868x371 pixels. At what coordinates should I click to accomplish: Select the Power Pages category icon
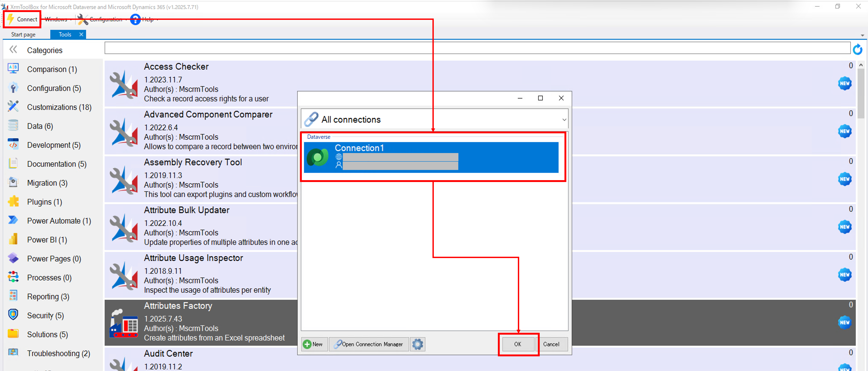point(13,258)
